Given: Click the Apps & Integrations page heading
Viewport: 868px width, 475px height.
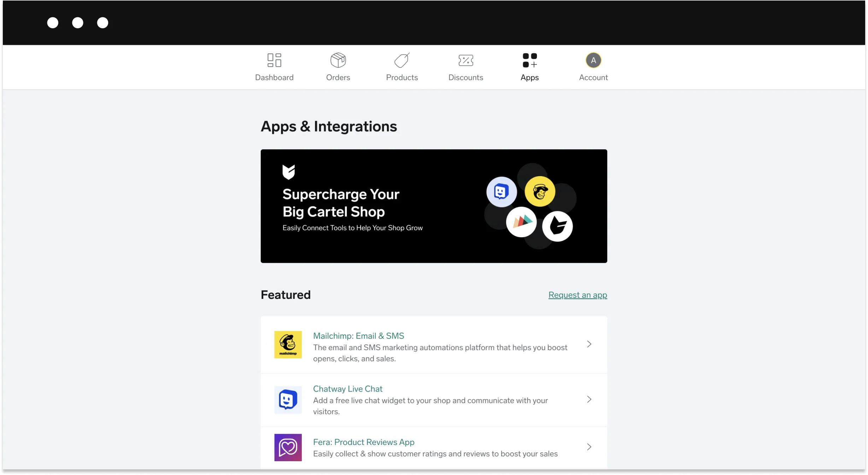Looking at the screenshot, I should click(x=329, y=126).
